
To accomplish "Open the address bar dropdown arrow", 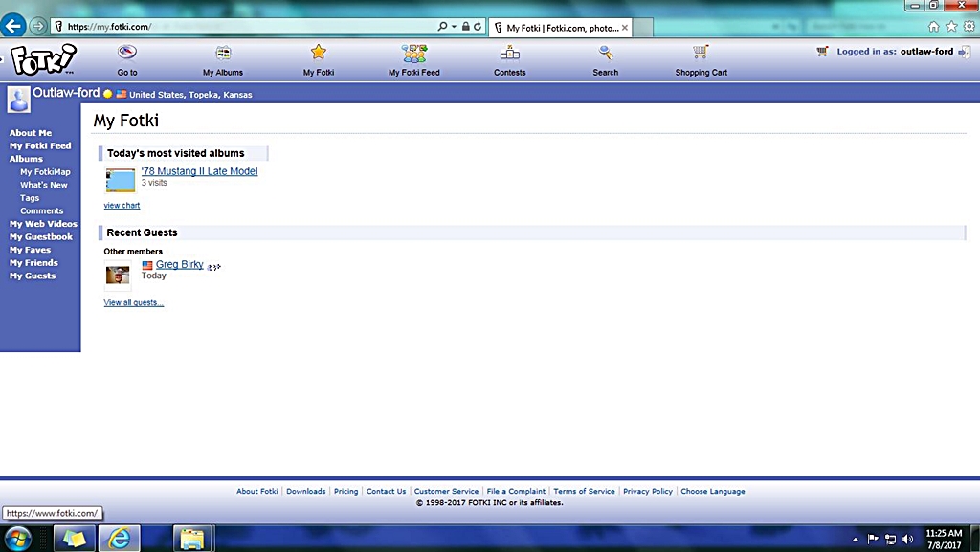I will coord(454,27).
